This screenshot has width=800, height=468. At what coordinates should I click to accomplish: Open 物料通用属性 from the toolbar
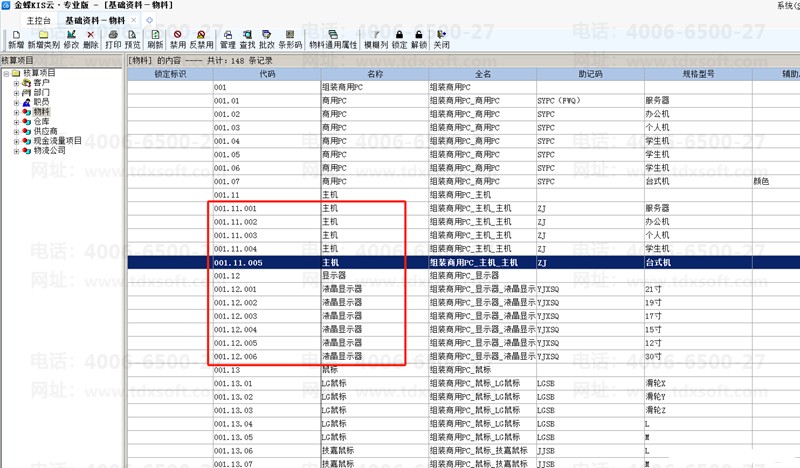point(333,39)
